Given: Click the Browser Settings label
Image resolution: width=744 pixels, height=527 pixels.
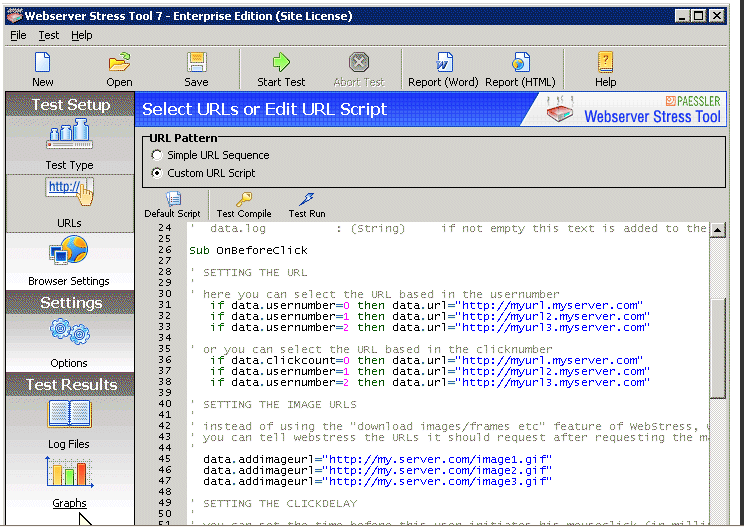Looking at the screenshot, I should coord(69,281).
